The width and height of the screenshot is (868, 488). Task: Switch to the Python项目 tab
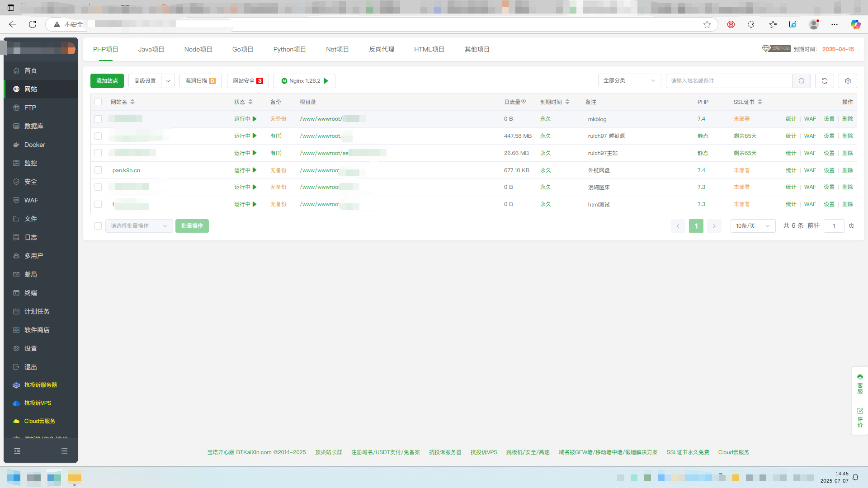tap(289, 49)
